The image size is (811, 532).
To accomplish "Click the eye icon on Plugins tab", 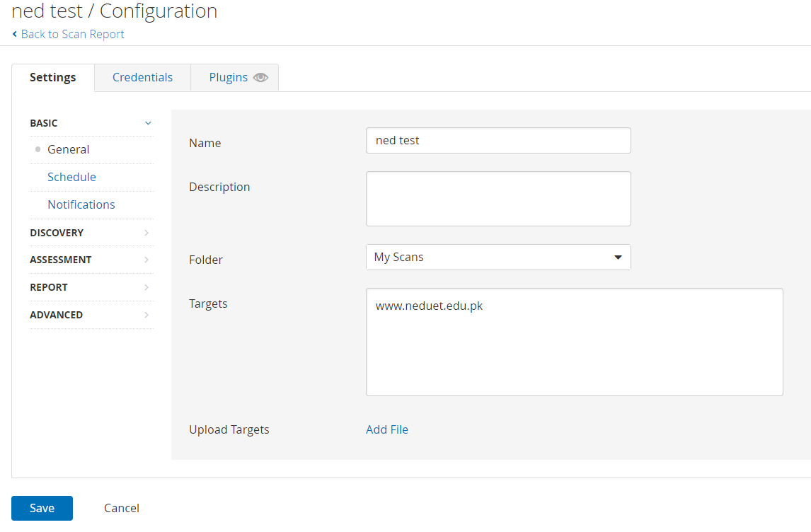I will click(260, 78).
